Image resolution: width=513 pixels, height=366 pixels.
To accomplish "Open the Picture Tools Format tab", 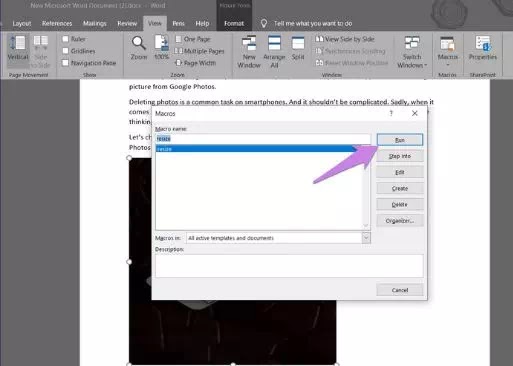I will point(234,23).
